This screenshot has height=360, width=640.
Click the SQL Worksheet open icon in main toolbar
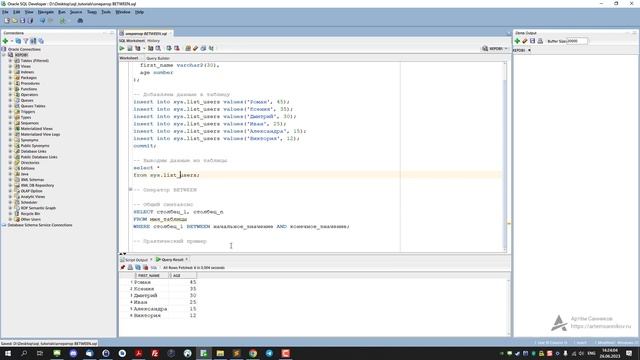(62, 20)
